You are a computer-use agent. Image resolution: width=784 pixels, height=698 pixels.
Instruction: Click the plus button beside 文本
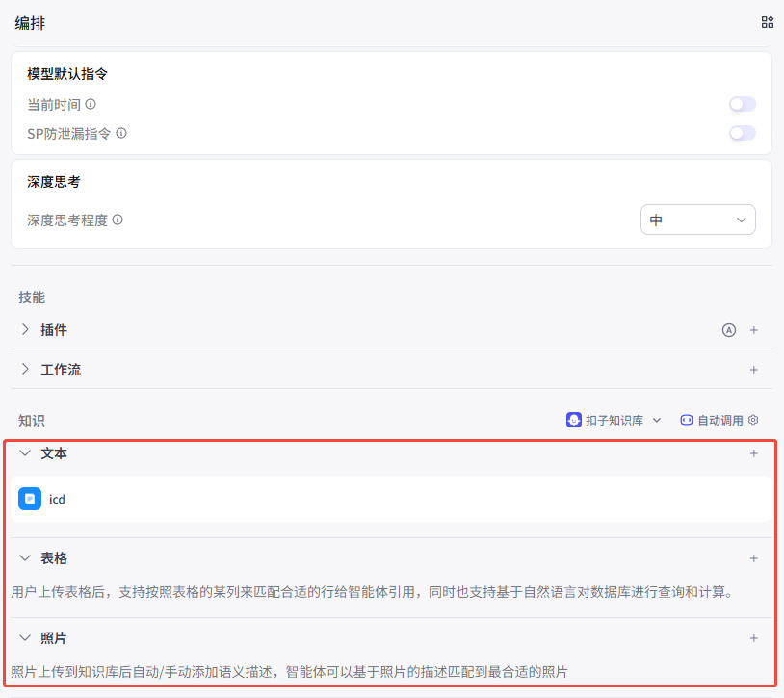pyautogui.click(x=752, y=453)
